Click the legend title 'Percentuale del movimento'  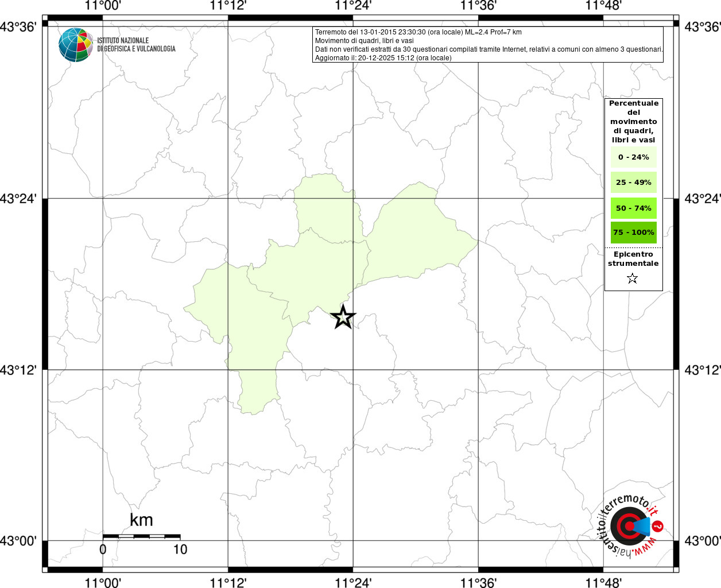634,121
